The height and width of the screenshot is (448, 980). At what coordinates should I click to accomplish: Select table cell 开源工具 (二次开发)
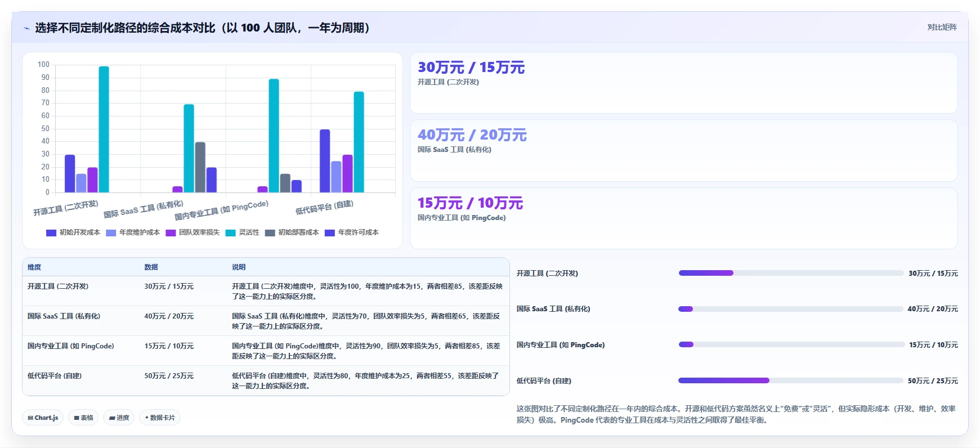tap(58, 286)
